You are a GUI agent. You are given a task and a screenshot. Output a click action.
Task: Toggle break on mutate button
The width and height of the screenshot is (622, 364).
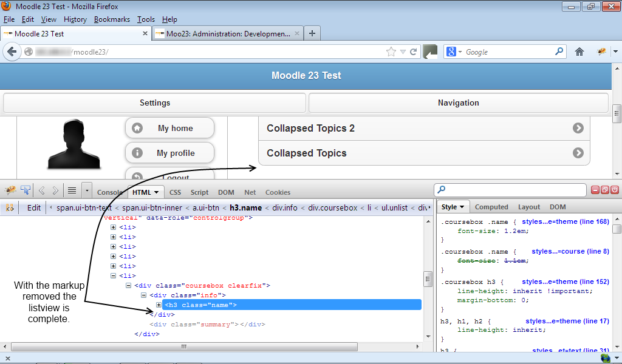10,207
